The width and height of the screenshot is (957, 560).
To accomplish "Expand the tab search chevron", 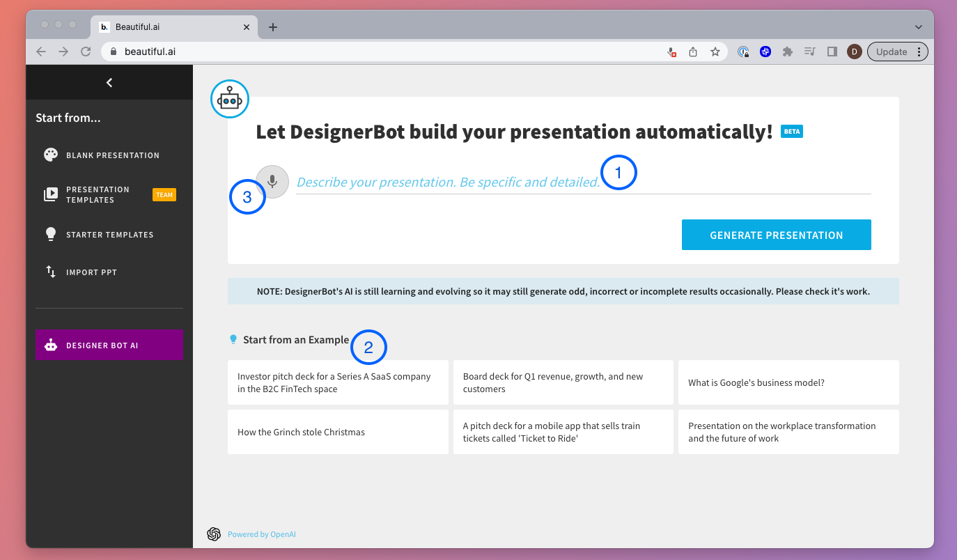I will click(x=919, y=27).
